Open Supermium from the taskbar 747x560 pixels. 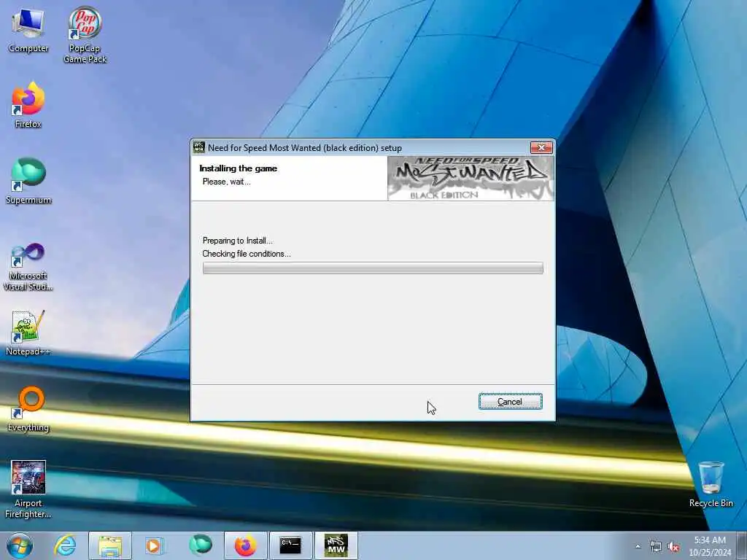pyautogui.click(x=200, y=545)
